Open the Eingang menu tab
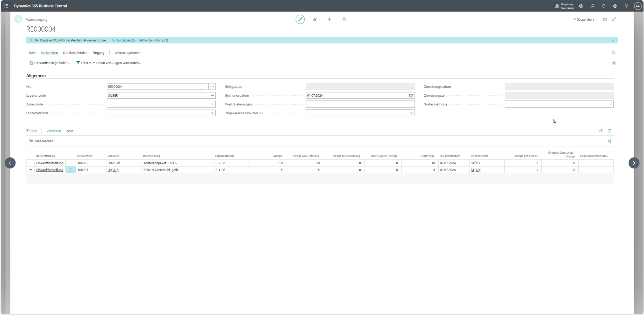This screenshot has height=315, width=644. [98, 53]
